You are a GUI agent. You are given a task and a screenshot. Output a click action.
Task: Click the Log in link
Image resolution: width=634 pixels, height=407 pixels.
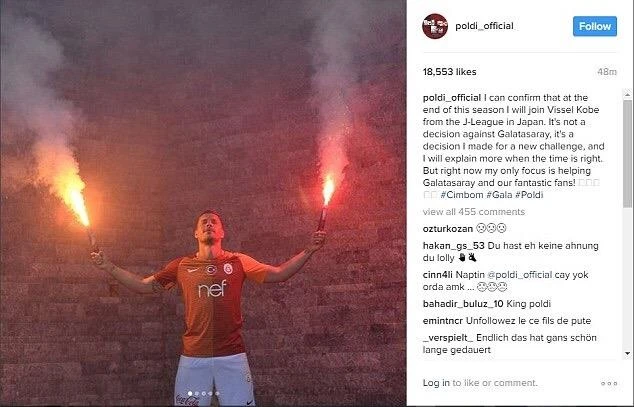[x=436, y=383]
